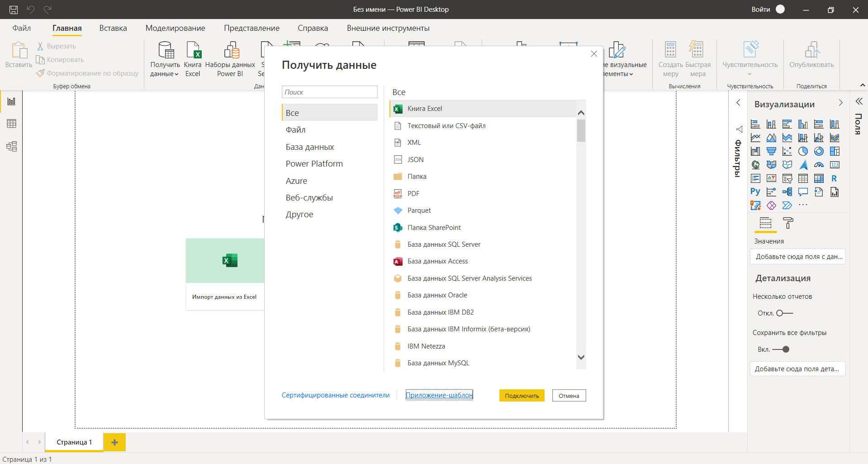Image resolution: width=868 pixels, height=464 pixels.
Task: Select the line chart visual
Action: click(755, 138)
